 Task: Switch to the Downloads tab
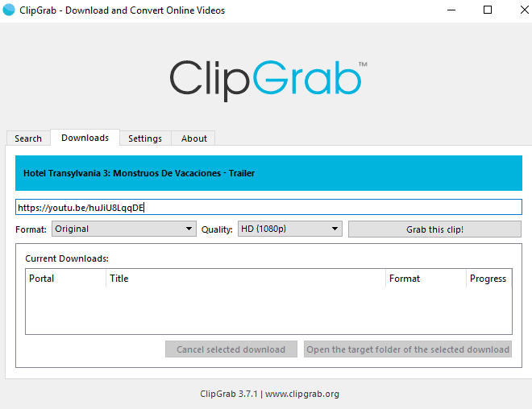[85, 138]
